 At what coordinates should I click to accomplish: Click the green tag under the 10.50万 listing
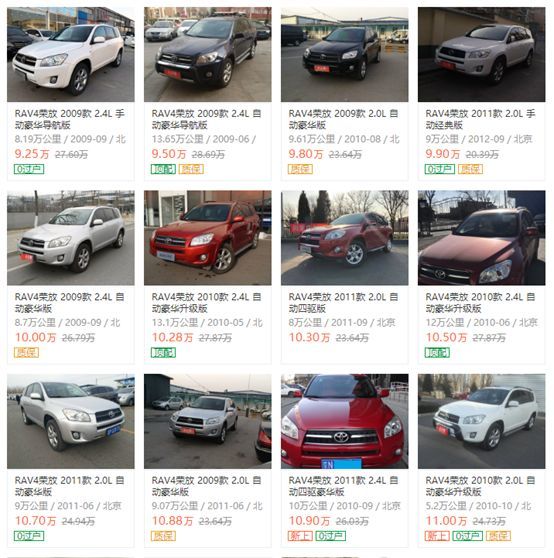coord(437,353)
